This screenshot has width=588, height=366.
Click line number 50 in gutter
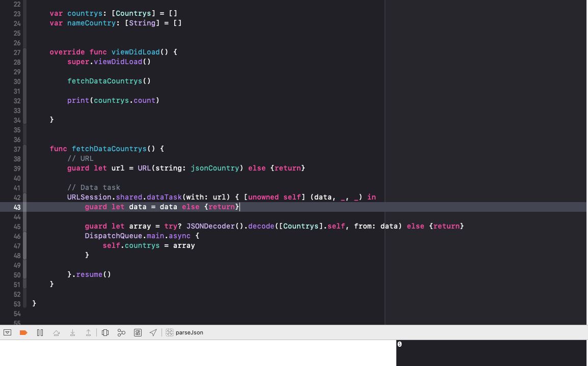pos(17,275)
